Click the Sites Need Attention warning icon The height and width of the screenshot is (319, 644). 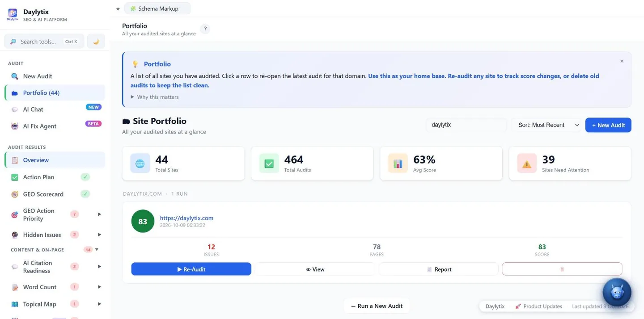click(527, 164)
